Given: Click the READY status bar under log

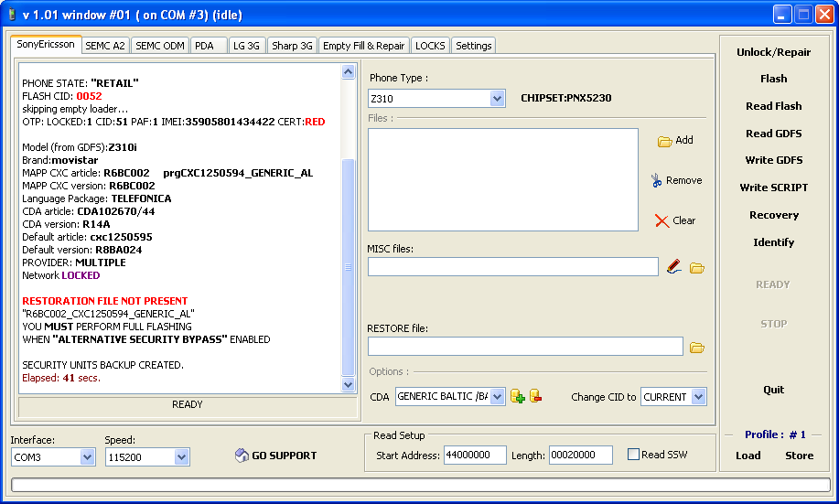Looking at the screenshot, I should 188,405.
